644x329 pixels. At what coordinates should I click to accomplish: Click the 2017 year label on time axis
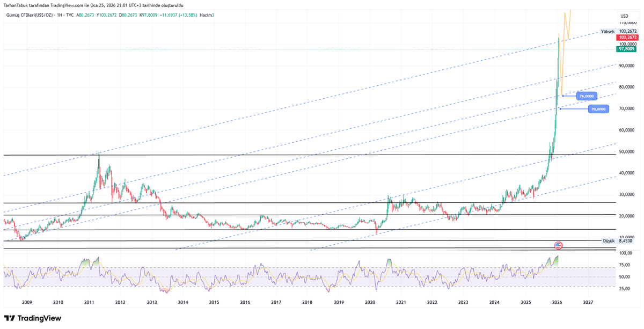276,302
